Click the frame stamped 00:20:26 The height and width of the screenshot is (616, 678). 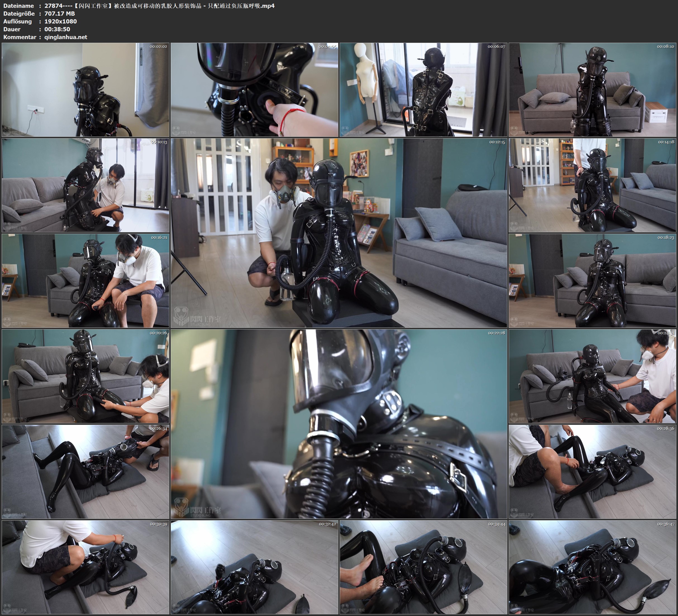[x=85, y=376]
